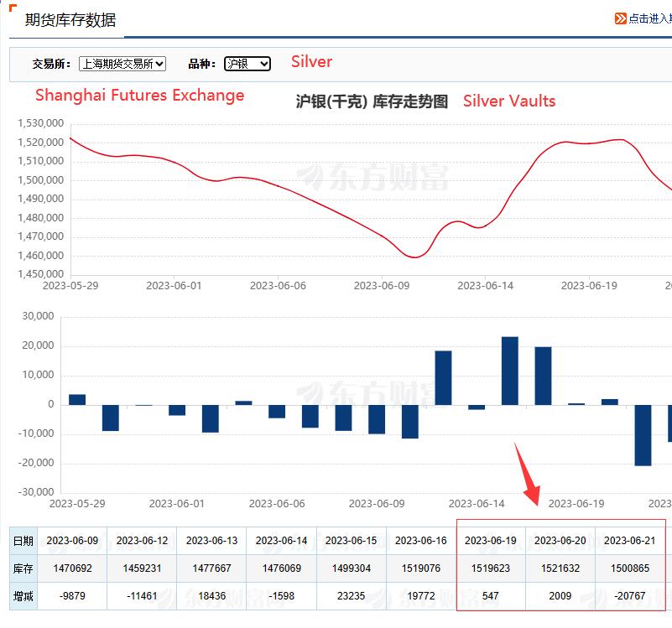
Task: Select inventory value 1500865
Action: coord(630,568)
